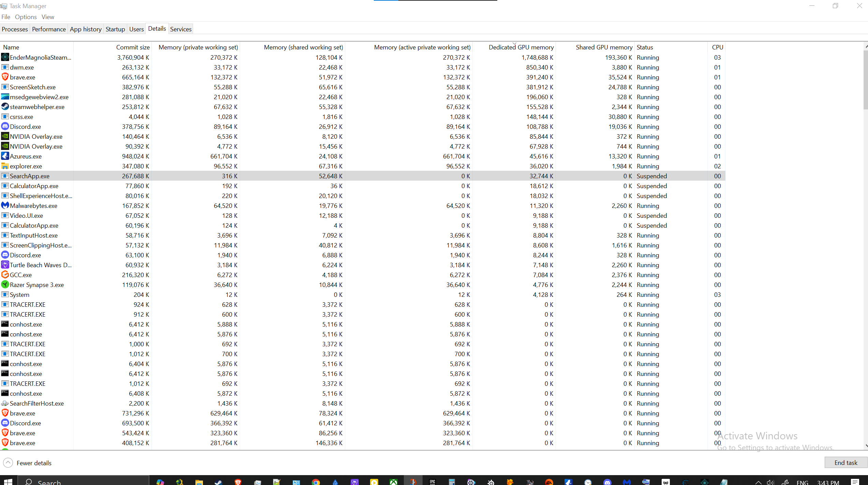Click the Razer Synapse 3.exe green icon
This screenshot has height=485, width=868.
pos(5,285)
